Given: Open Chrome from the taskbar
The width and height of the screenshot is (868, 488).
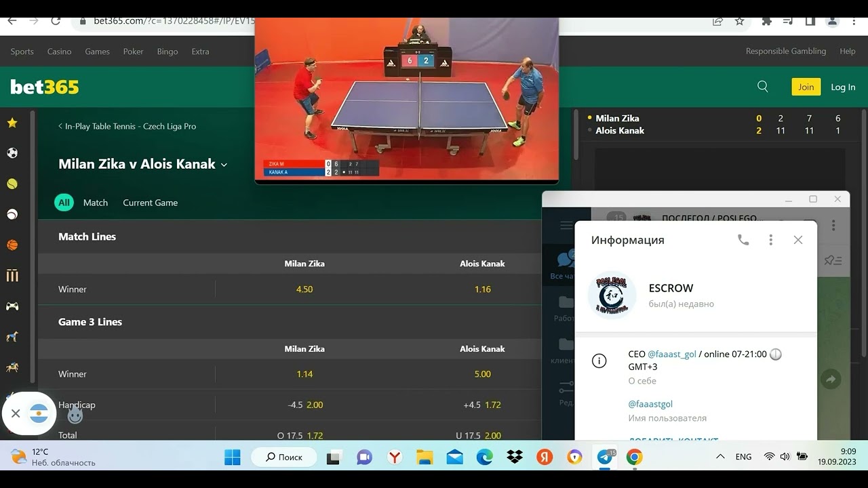Looking at the screenshot, I should point(634,457).
